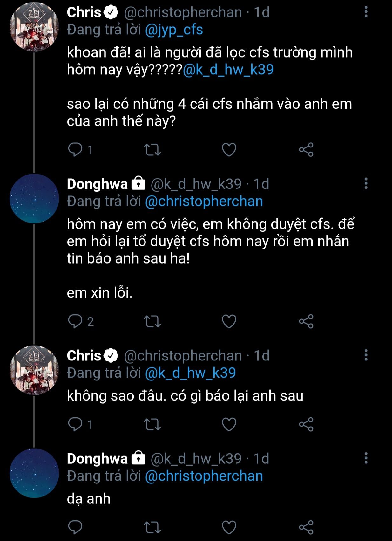Viewport: 392px width, 541px height.
Task: Share Chris's first tweet
Action: (306, 150)
